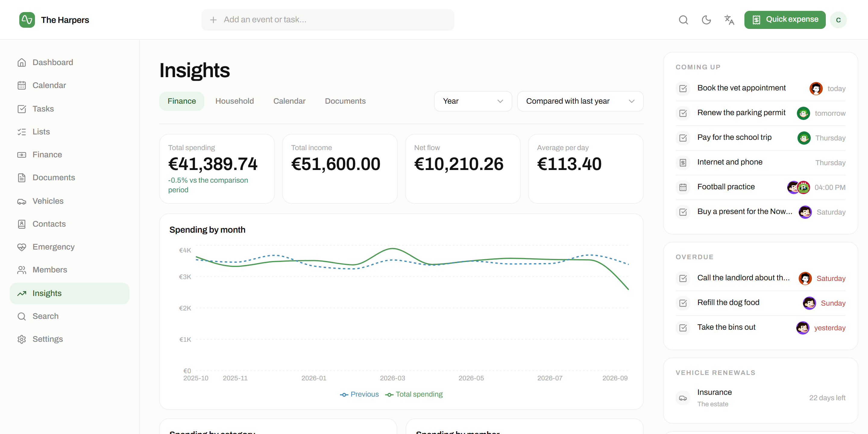Open the user avatar C
Screen dimensions: 868x434
838,20
